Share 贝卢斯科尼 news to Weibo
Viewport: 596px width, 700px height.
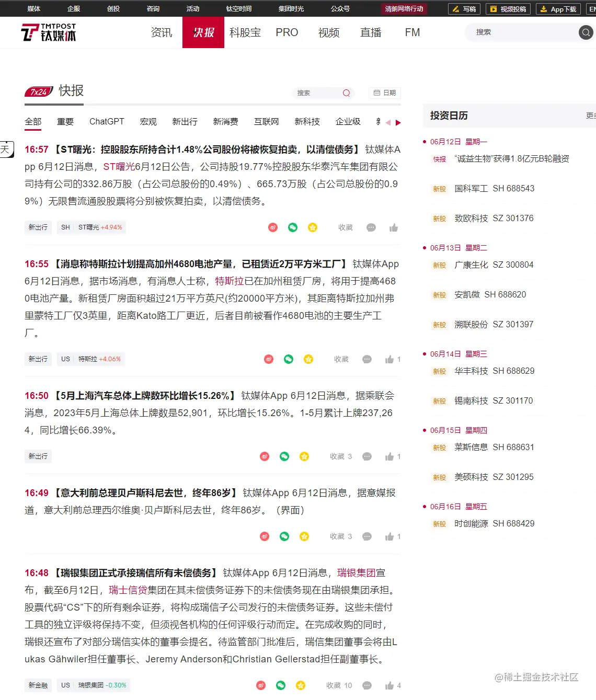[265, 536]
